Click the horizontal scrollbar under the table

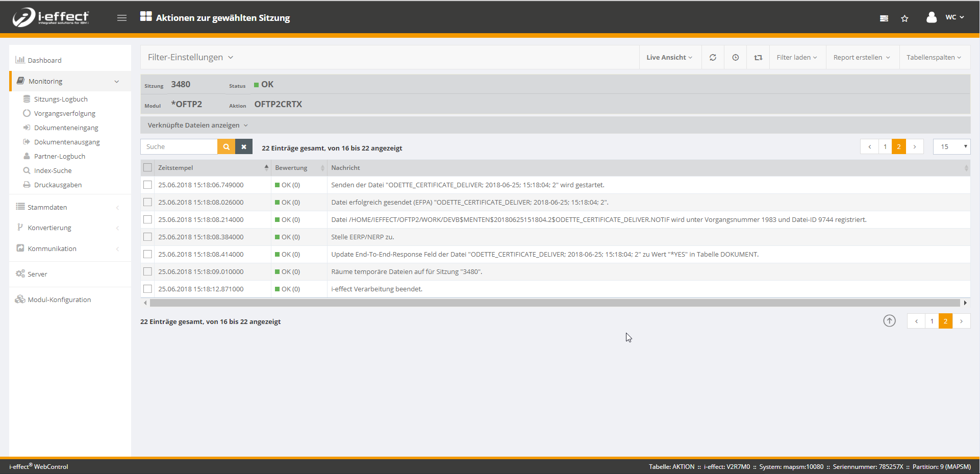(555, 303)
